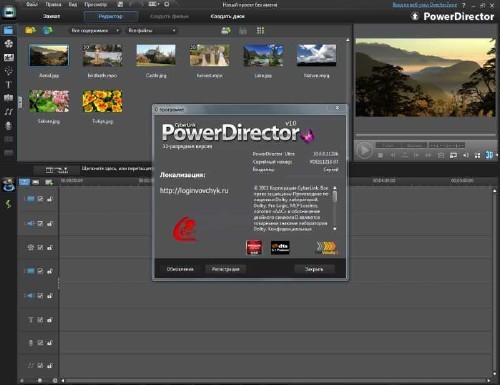The width and height of the screenshot is (500, 385).
Task: Click the import media folder icon
Action: point(30,30)
